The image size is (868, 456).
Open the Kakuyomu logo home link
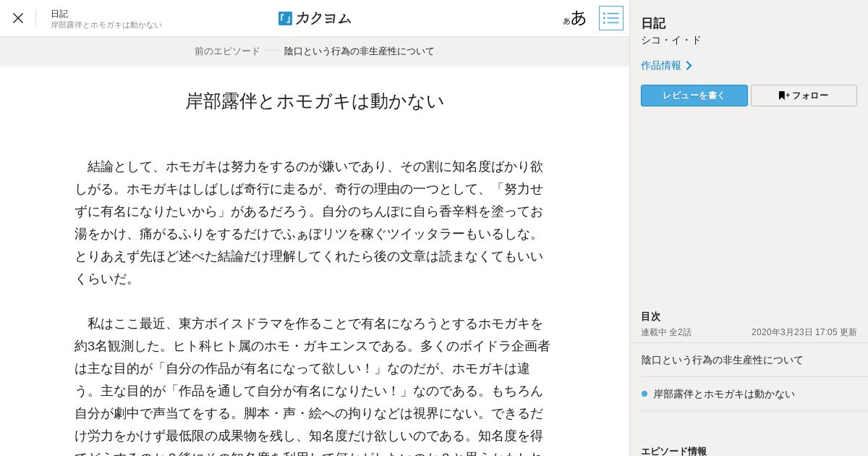coord(315,18)
